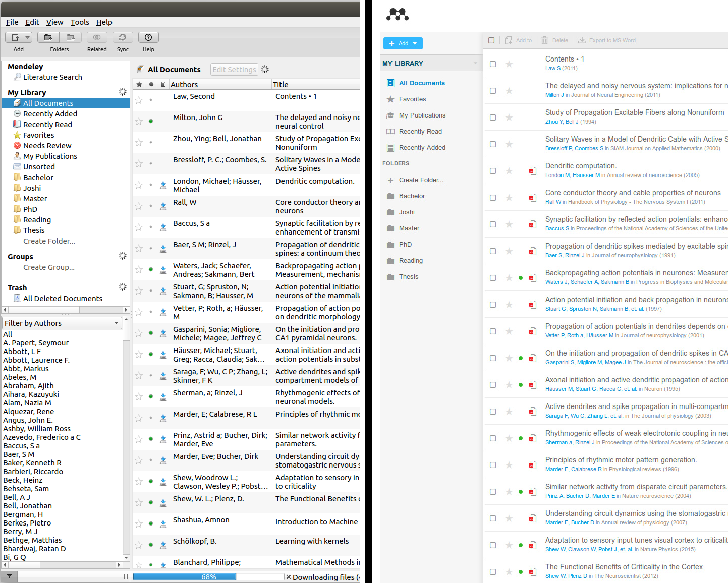Click the filter funnel icon in status bar

pos(9,576)
